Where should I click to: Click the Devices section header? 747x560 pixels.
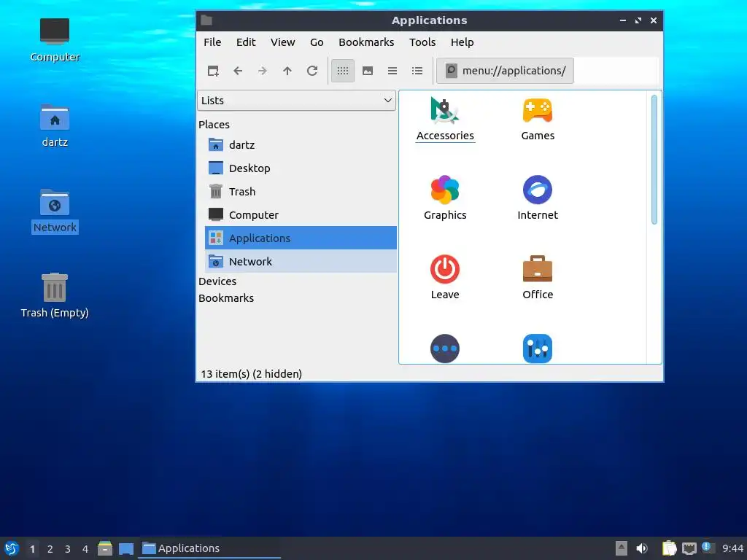pyautogui.click(x=217, y=281)
